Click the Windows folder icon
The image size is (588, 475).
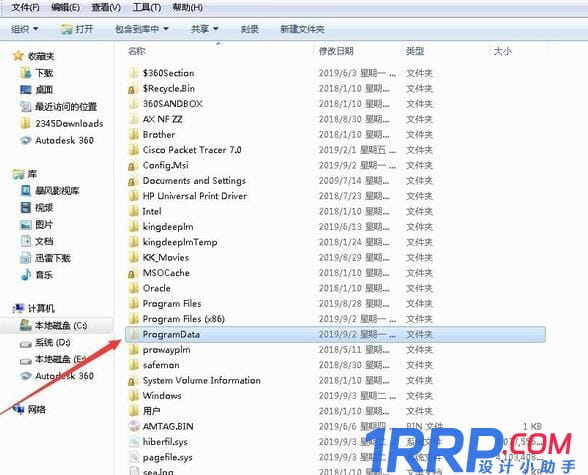(133, 396)
